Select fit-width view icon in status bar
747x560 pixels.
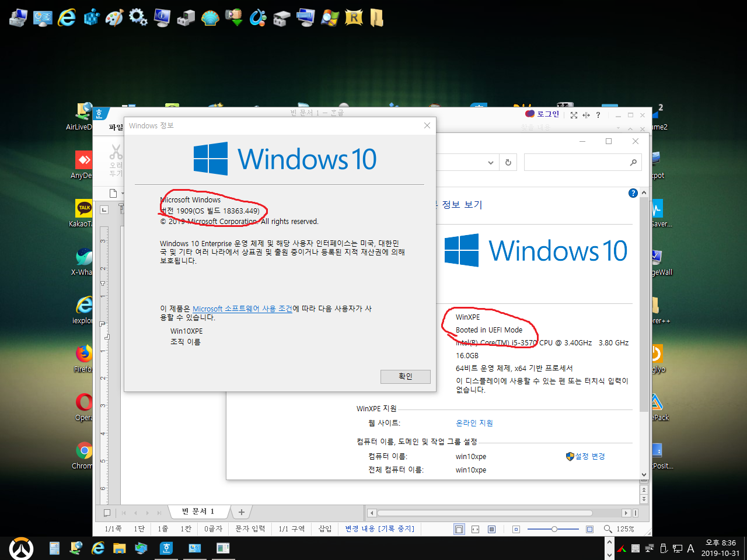(x=476, y=529)
